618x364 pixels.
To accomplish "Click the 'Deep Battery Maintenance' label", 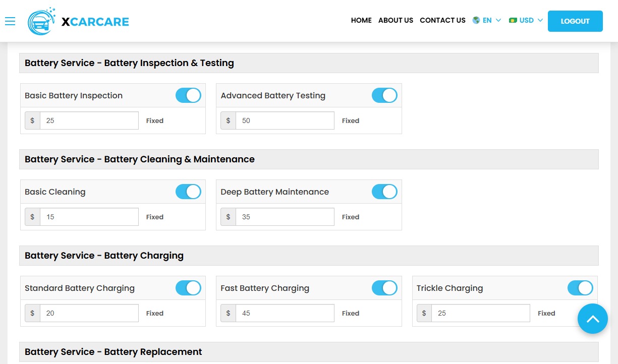I will tap(274, 192).
